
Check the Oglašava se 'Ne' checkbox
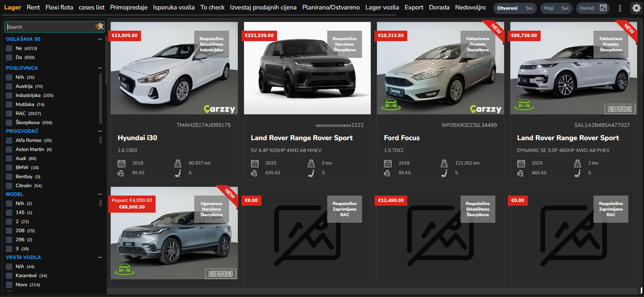9,48
